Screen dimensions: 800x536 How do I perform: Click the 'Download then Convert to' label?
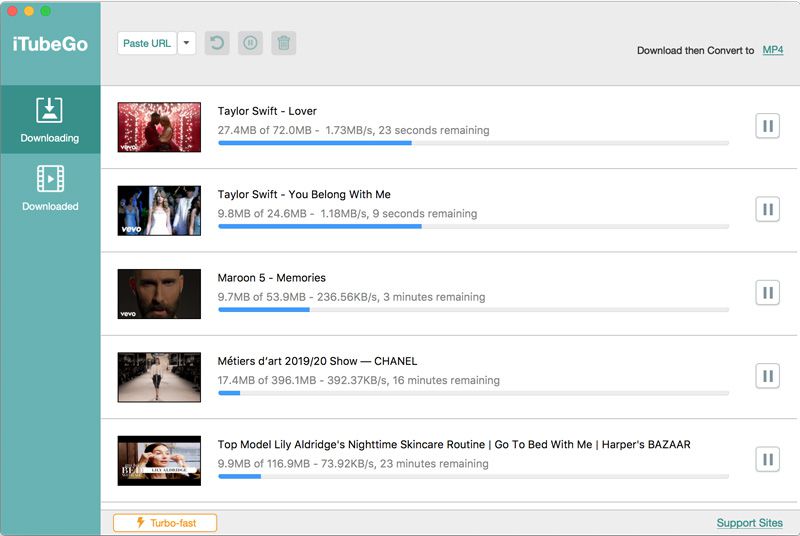(695, 50)
